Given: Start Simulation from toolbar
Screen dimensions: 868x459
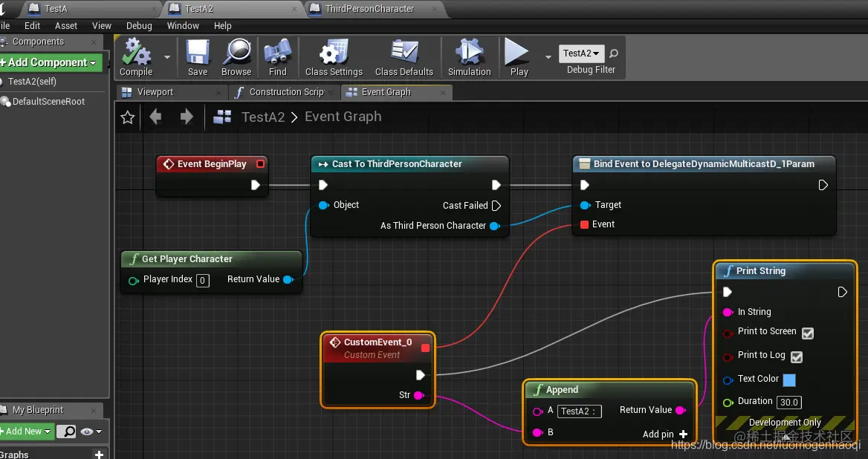Looking at the screenshot, I should pyautogui.click(x=470, y=57).
